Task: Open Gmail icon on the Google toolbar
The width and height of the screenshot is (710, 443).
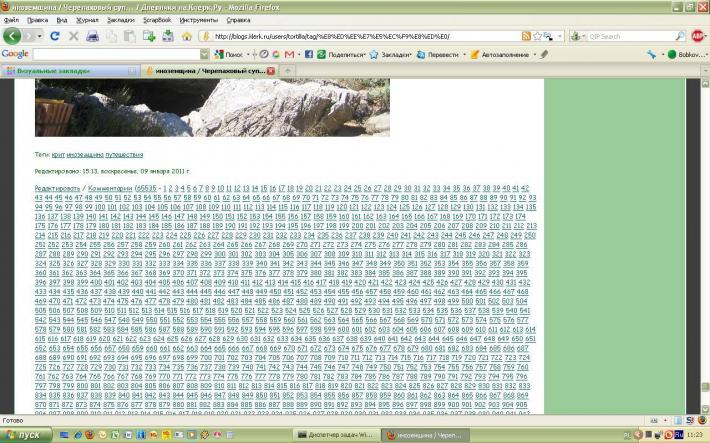Action: click(x=289, y=54)
